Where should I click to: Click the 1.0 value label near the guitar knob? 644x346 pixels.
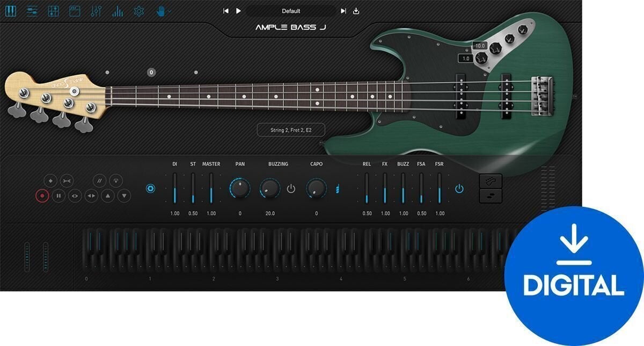click(x=465, y=58)
